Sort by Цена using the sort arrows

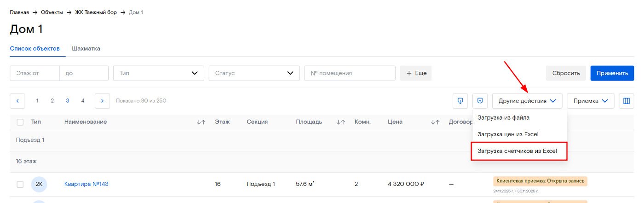435,122
